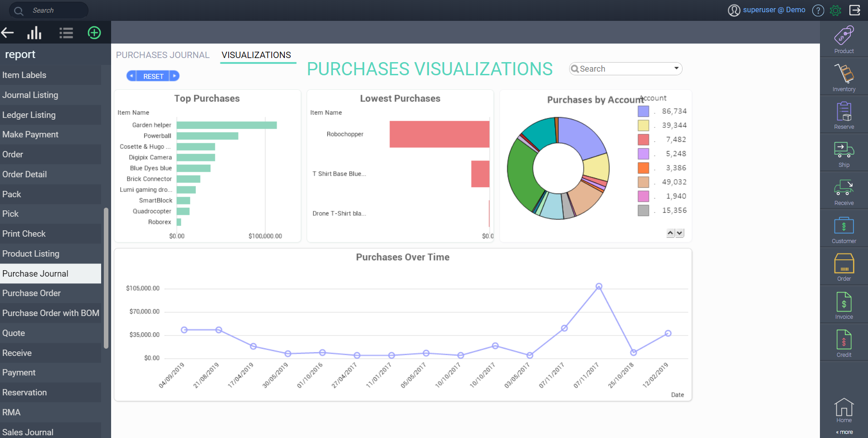The width and height of the screenshot is (868, 438).
Task: Click the more link at bottom right
Action: [844, 432]
